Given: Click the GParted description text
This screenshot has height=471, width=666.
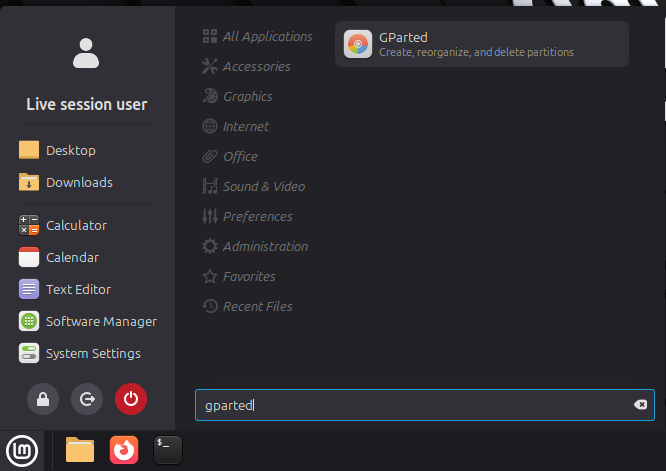Looking at the screenshot, I should coord(476,52).
